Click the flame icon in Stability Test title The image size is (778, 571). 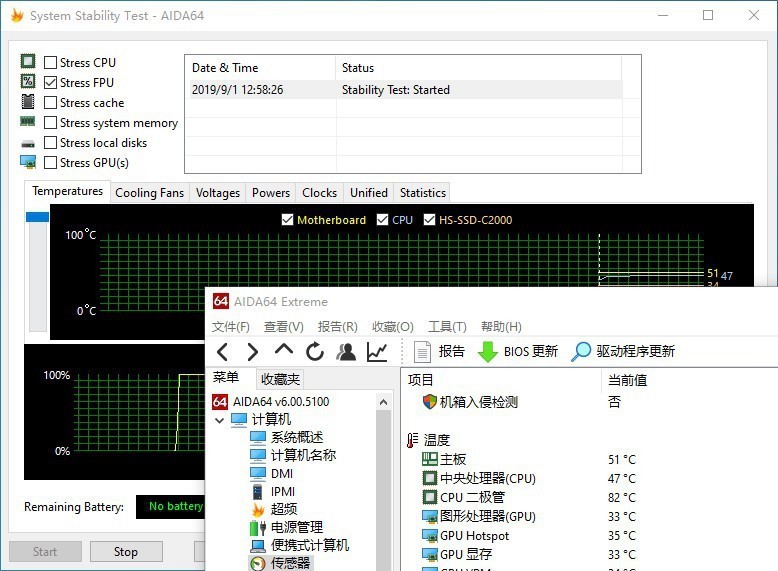17,15
